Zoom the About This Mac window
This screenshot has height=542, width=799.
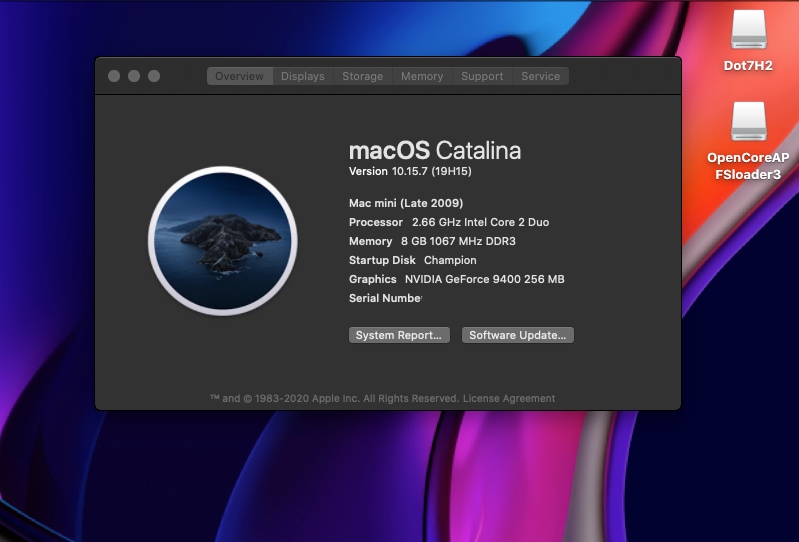click(x=154, y=76)
